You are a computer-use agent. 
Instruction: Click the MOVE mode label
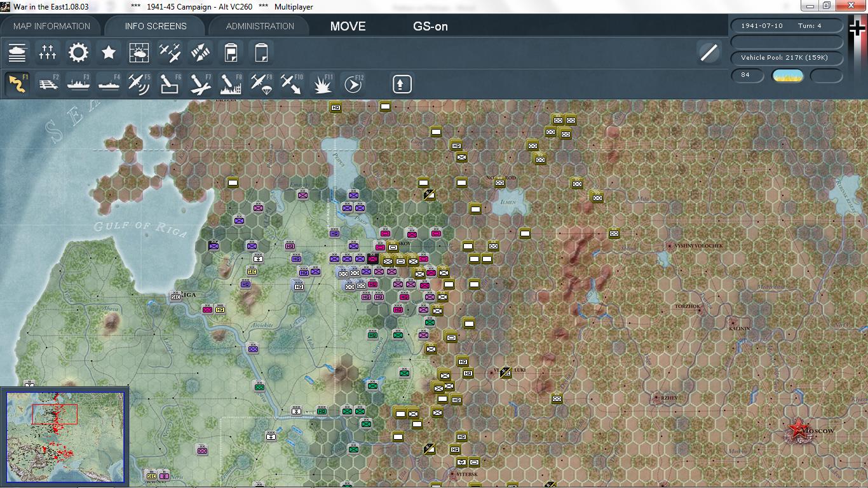pos(347,27)
